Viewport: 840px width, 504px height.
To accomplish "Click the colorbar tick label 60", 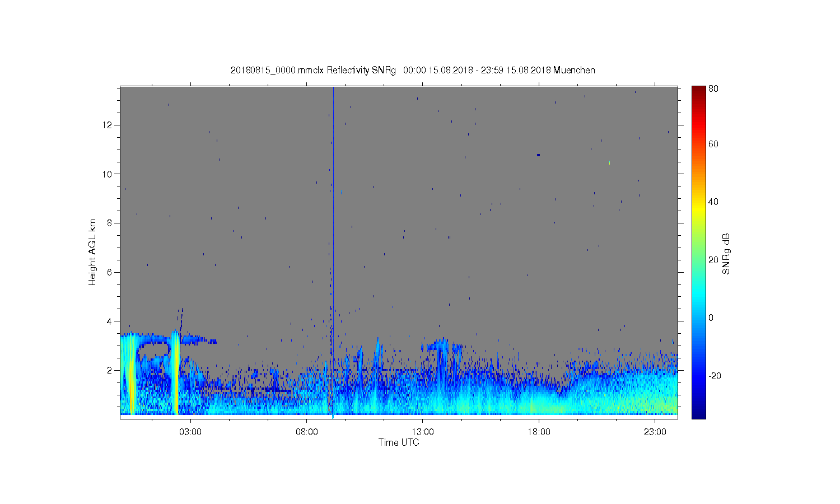I will click(x=713, y=144).
